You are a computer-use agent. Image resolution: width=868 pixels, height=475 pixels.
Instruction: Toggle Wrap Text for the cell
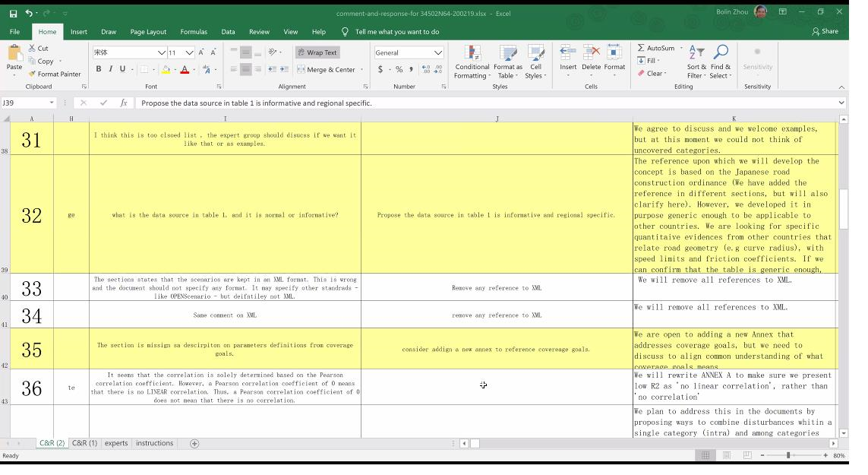coord(317,52)
